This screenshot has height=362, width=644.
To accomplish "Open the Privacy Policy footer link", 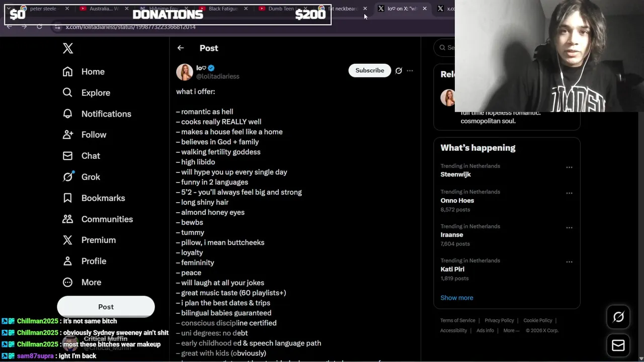I will click(x=499, y=321).
